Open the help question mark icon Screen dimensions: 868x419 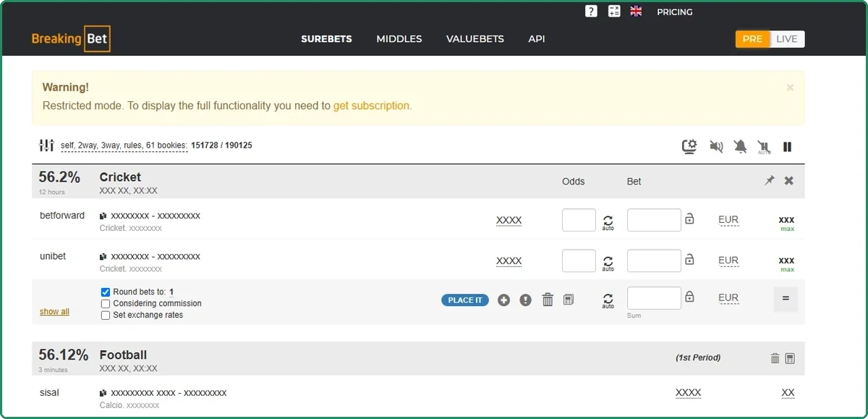(x=591, y=11)
